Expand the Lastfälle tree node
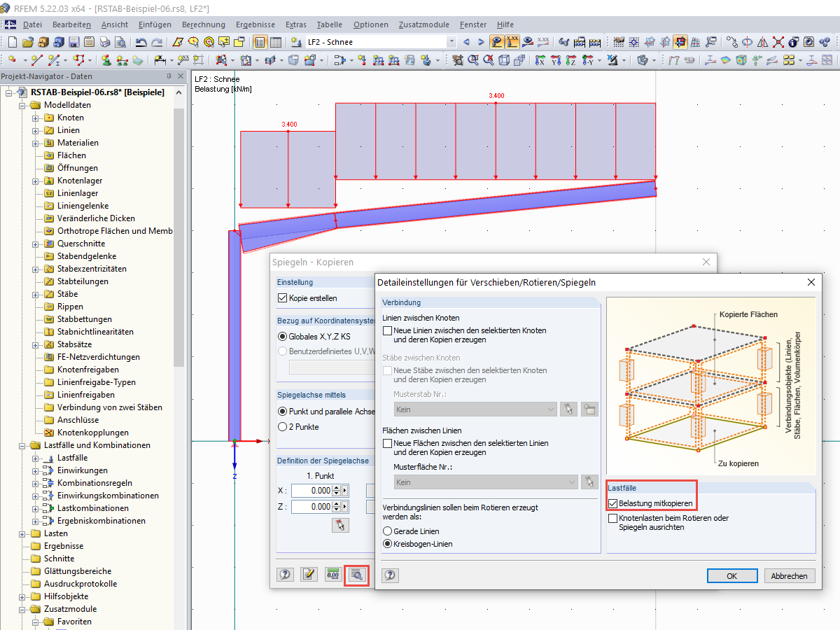840x630 pixels. (x=35, y=458)
